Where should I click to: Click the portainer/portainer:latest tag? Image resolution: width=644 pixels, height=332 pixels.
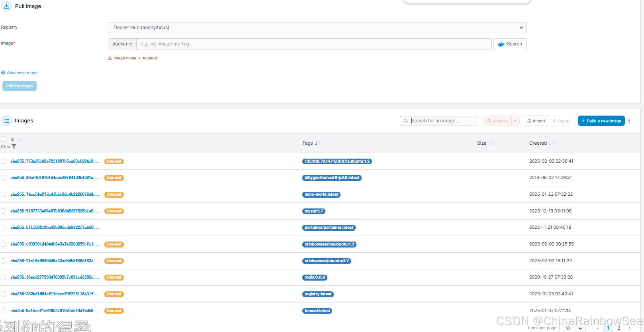tap(329, 228)
